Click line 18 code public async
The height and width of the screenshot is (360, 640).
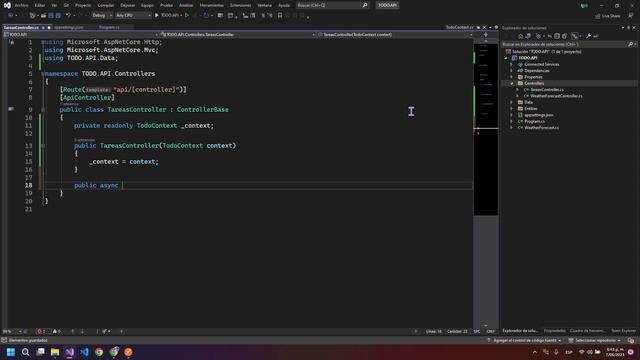click(x=96, y=185)
